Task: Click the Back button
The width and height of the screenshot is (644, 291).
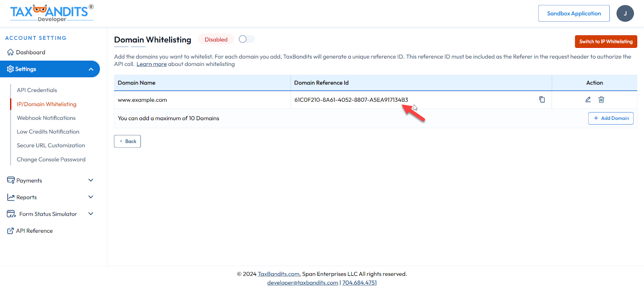Action: 127,141
